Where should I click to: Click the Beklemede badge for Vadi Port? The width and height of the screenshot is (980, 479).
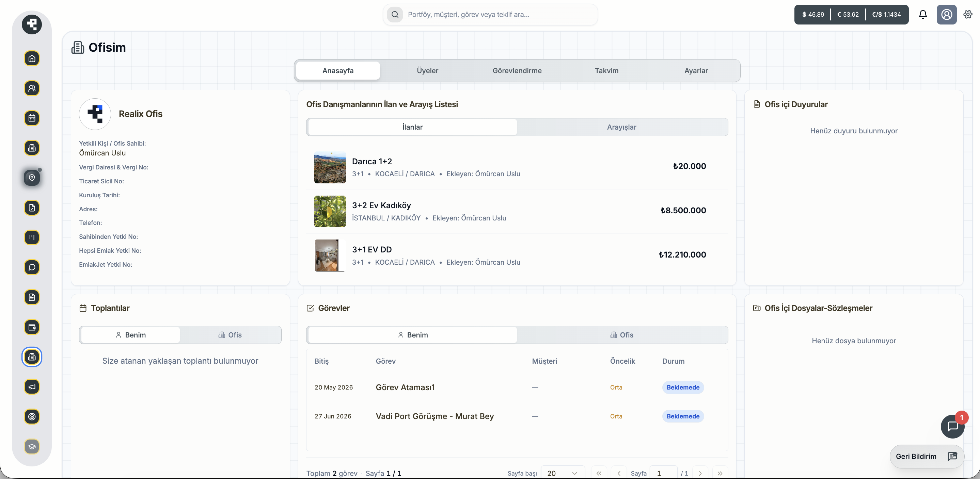pos(683,416)
